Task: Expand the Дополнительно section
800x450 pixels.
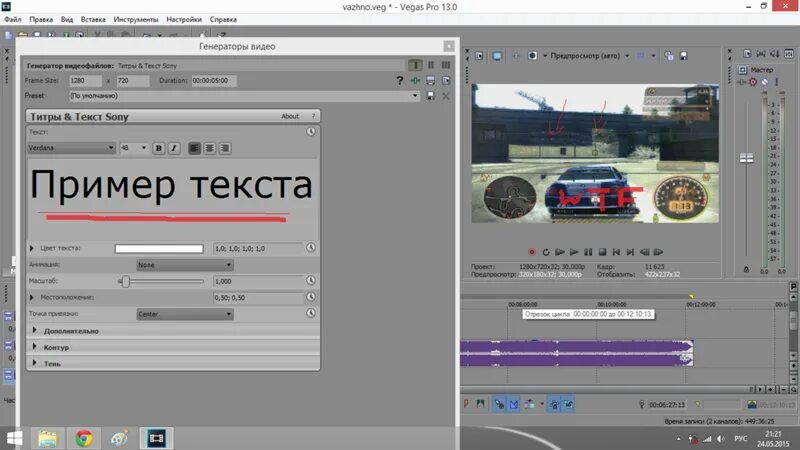Action: tap(35, 331)
